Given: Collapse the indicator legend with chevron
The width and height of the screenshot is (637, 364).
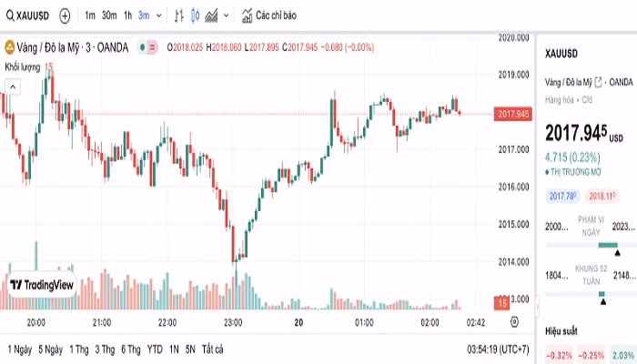Looking at the screenshot, I should pos(12,86).
